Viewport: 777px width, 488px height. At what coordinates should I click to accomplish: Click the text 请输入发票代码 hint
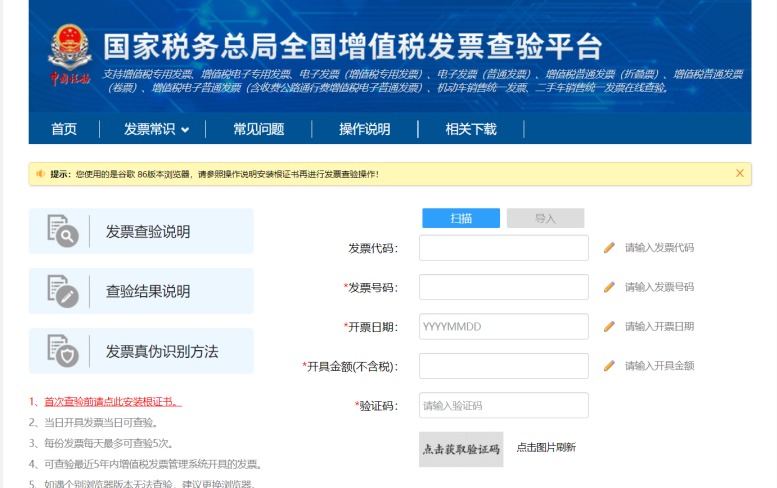click(659, 248)
